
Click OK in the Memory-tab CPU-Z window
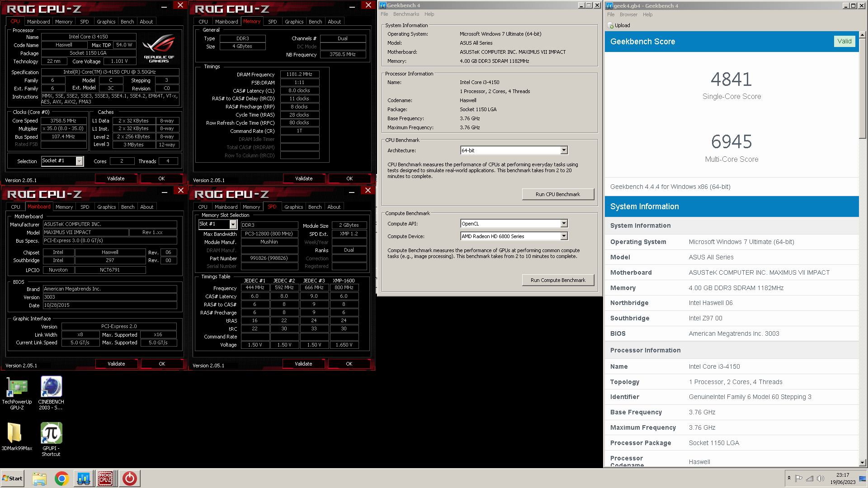tap(349, 178)
